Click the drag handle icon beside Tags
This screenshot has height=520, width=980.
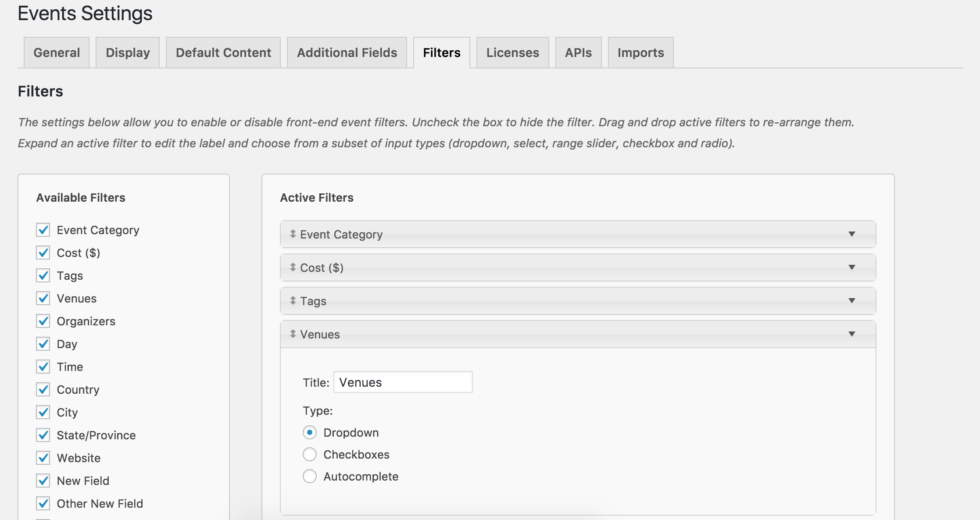pos(293,301)
